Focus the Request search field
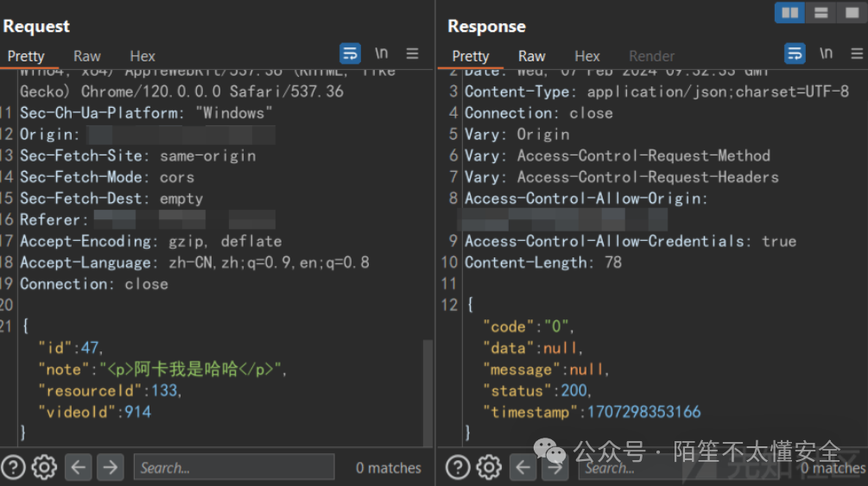The image size is (868, 486). point(234,467)
